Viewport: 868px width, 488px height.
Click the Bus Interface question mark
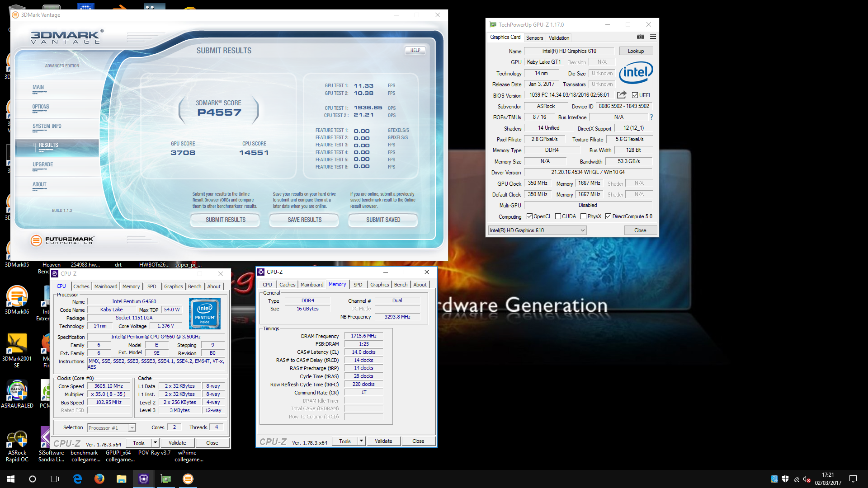click(651, 117)
